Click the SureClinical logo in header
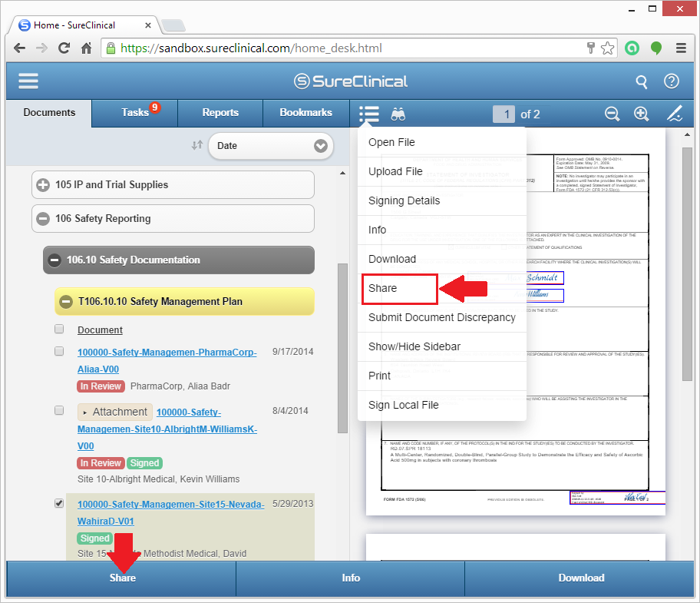 pyautogui.click(x=351, y=81)
